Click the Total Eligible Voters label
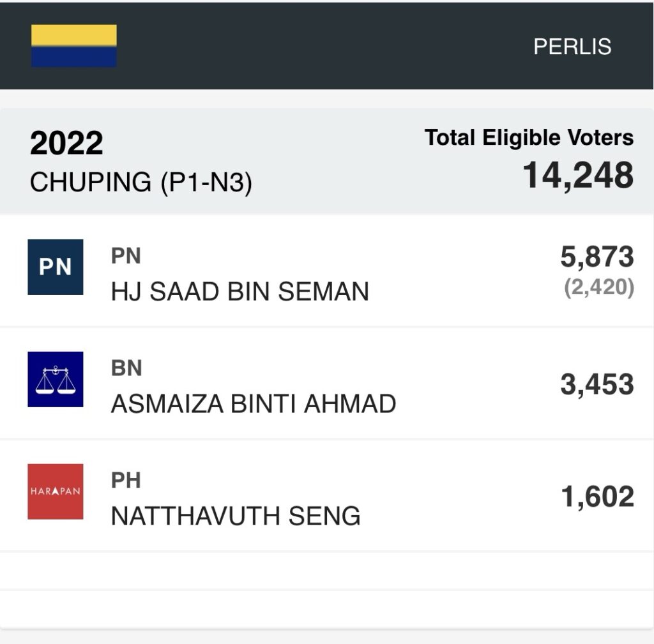This screenshot has height=644, width=654. pos(529,137)
